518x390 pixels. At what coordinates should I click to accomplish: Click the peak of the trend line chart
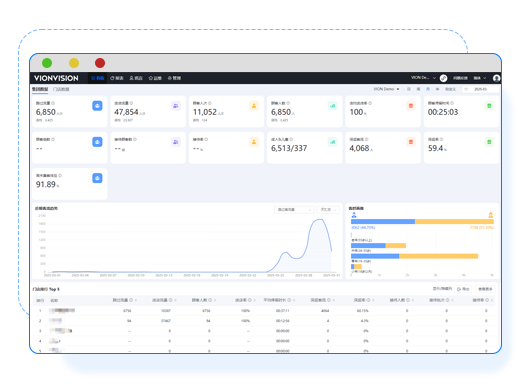[x=320, y=219]
